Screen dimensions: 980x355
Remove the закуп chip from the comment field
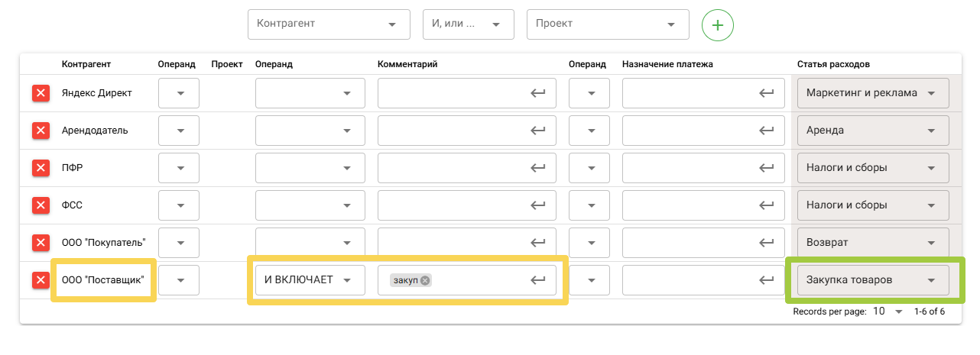(x=425, y=280)
